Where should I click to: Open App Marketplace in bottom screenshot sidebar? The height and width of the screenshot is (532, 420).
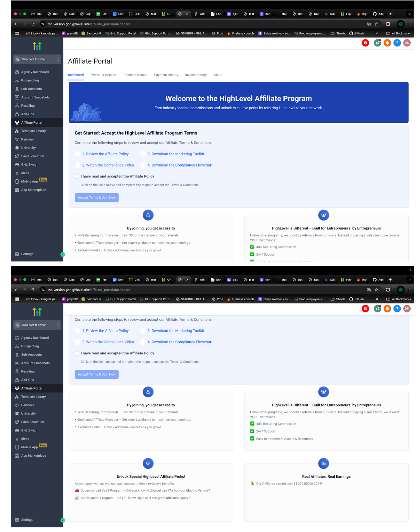click(34, 455)
